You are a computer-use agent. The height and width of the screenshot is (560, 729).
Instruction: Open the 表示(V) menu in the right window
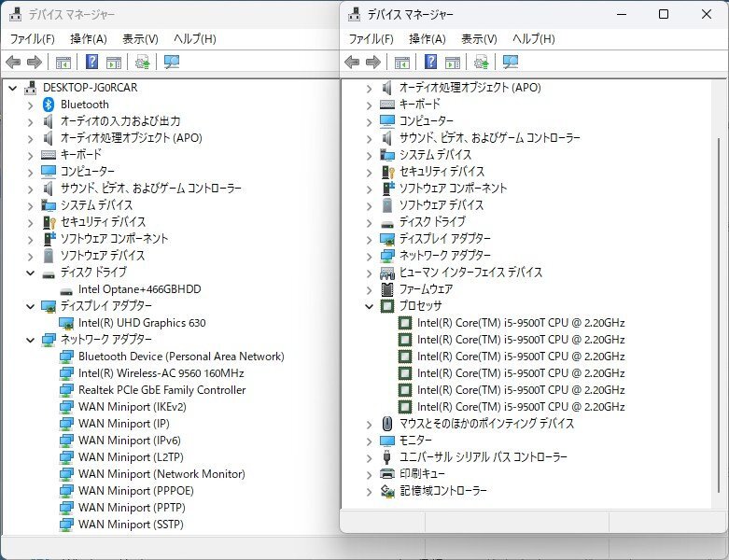479,38
